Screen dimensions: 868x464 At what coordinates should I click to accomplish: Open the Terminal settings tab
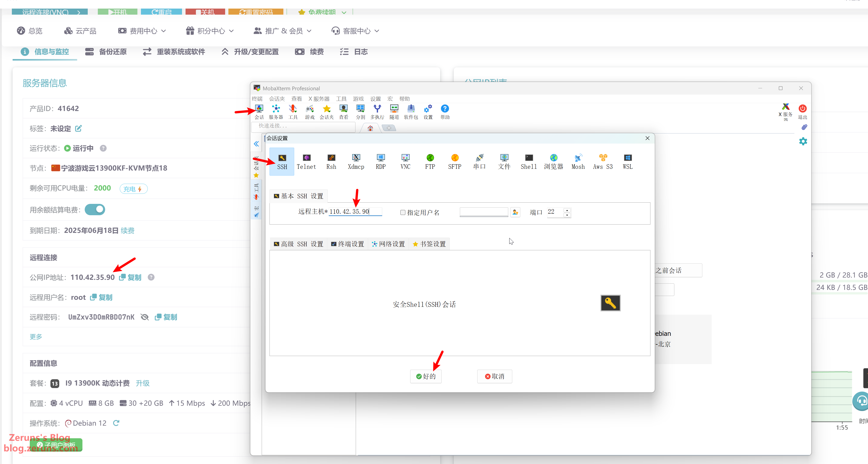(x=348, y=244)
